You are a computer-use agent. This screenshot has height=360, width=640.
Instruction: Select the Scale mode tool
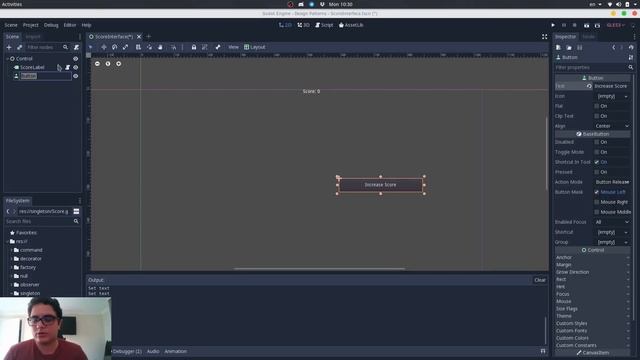click(x=125, y=47)
